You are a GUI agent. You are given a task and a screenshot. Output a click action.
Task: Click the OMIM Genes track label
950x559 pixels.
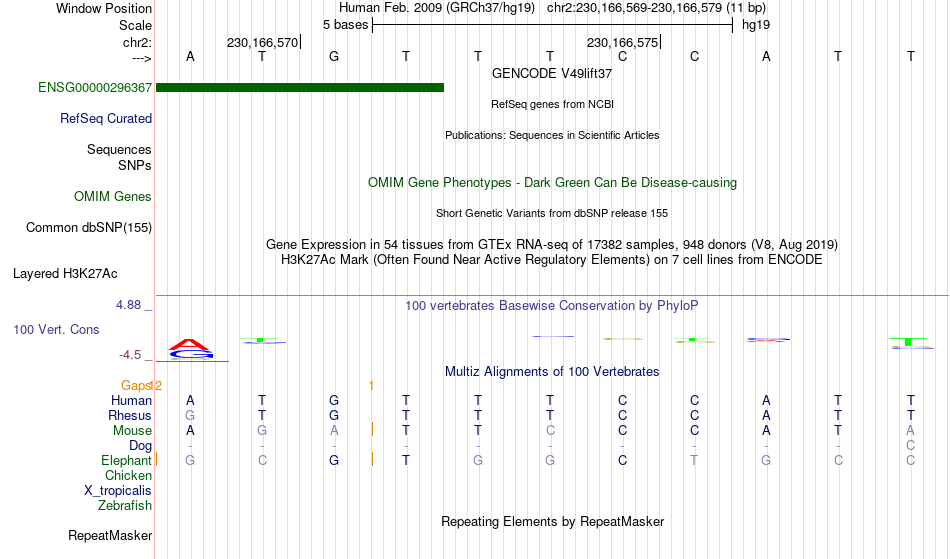tap(113, 197)
